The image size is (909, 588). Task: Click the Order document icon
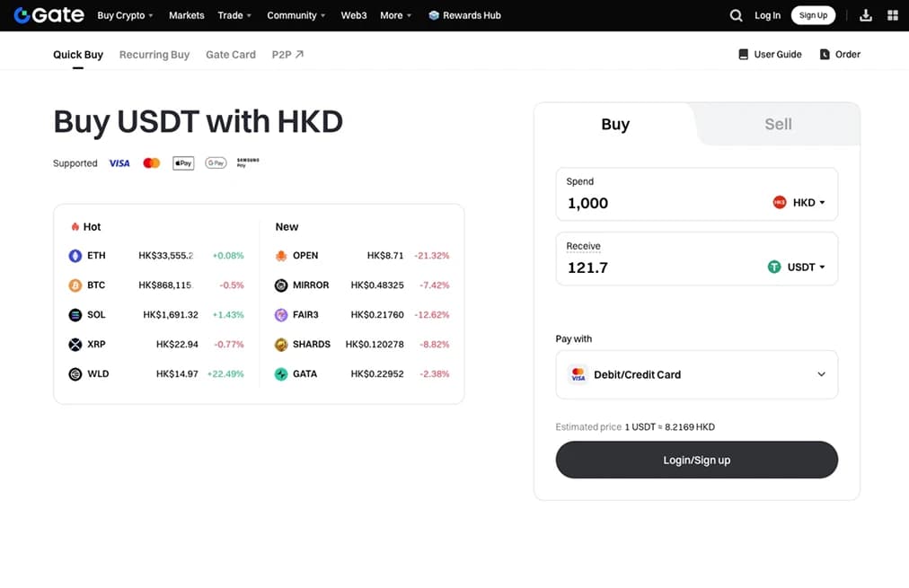pyautogui.click(x=825, y=55)
